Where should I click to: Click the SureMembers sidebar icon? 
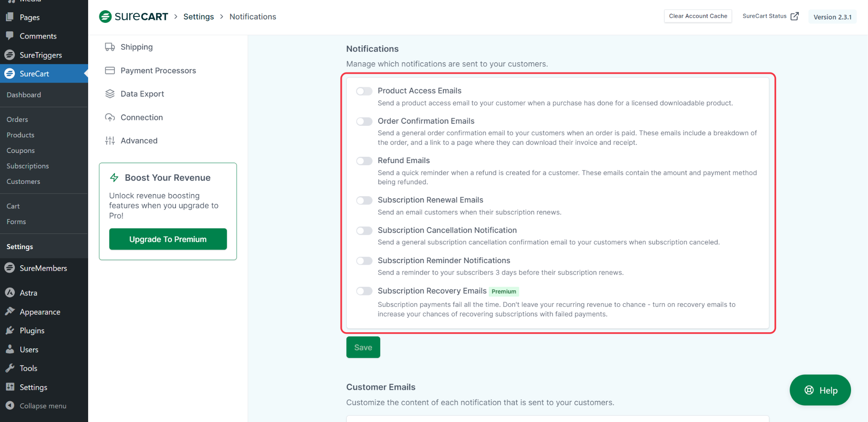point(10,268)
